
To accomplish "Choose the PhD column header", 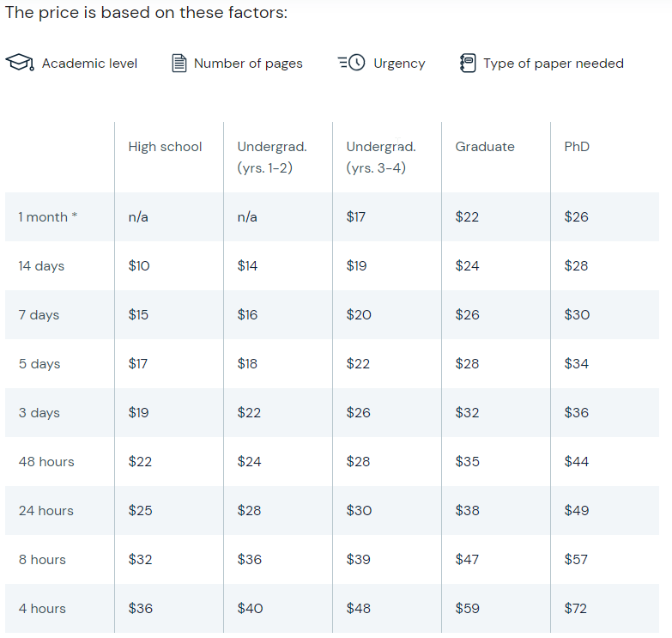I will [577, 147].
